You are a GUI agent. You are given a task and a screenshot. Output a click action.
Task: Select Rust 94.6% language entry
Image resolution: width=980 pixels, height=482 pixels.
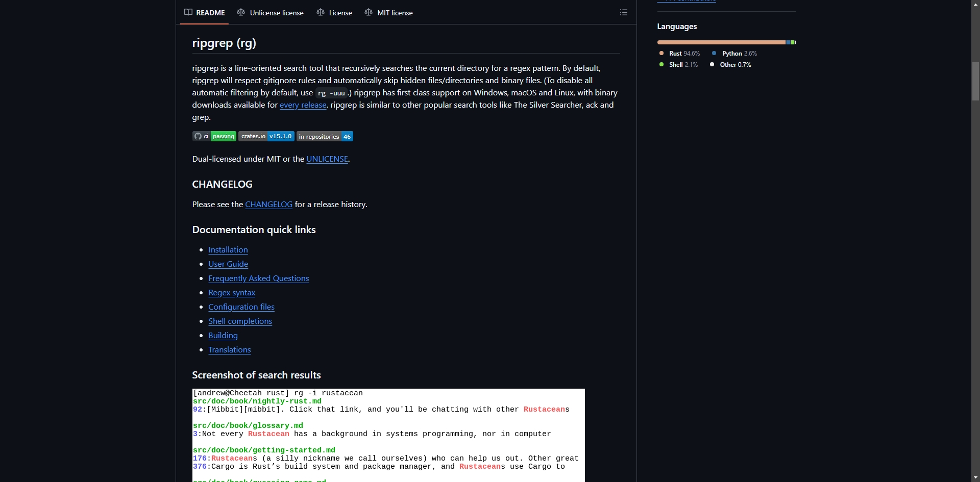(679, 53)
